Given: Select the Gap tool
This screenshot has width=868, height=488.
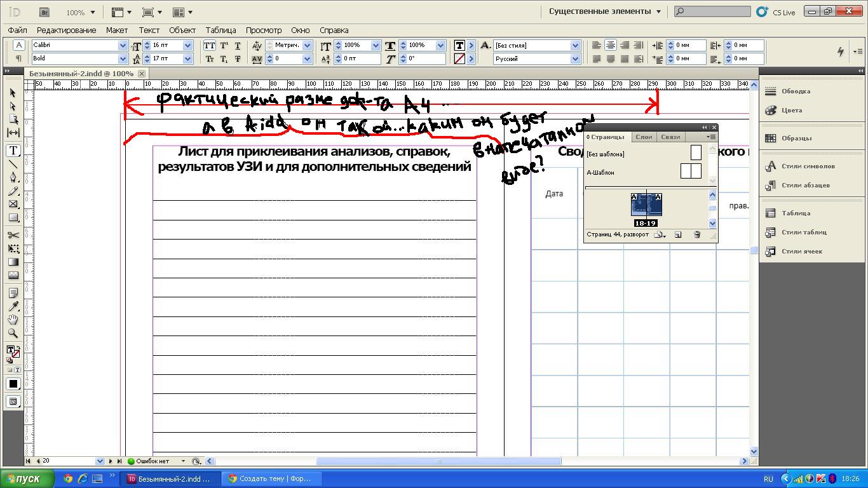Looking at the screenshot, I should [x=13, y=132].
